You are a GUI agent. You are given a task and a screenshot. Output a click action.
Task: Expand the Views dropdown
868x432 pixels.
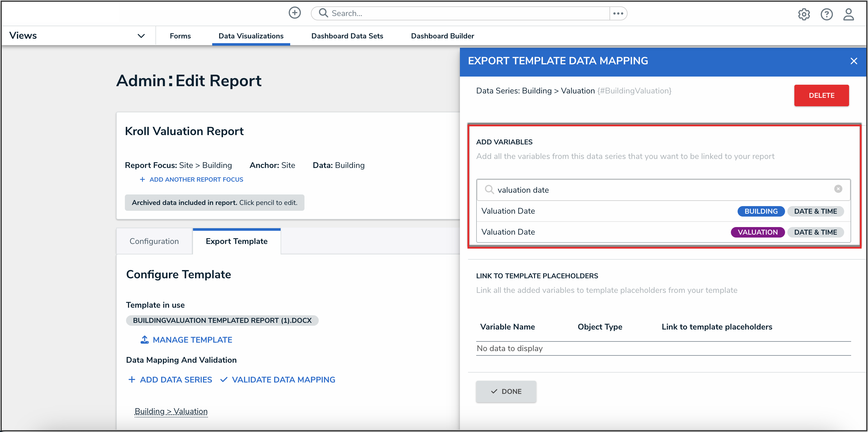coord(141,36)
